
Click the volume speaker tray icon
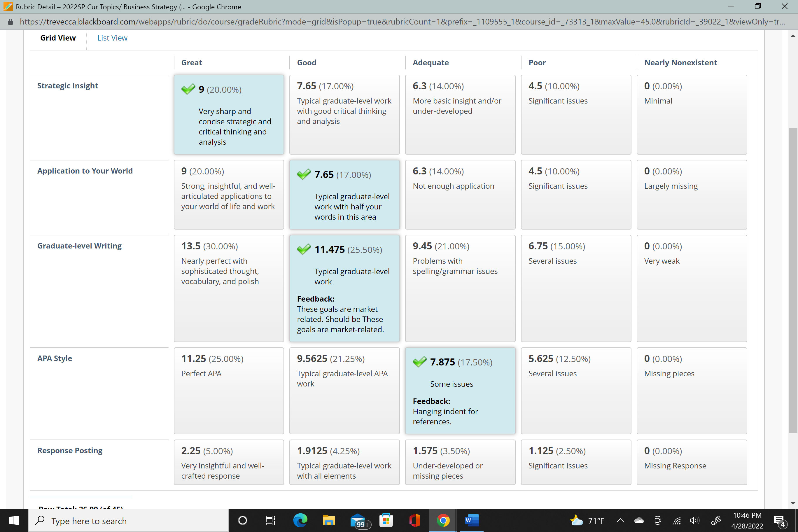(694, 520)
